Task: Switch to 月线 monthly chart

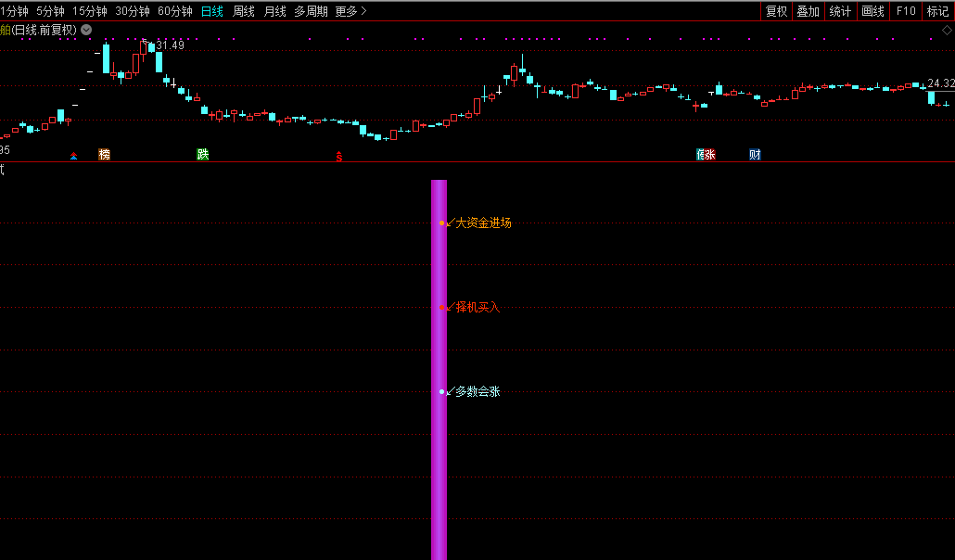Action: (274, 11)
